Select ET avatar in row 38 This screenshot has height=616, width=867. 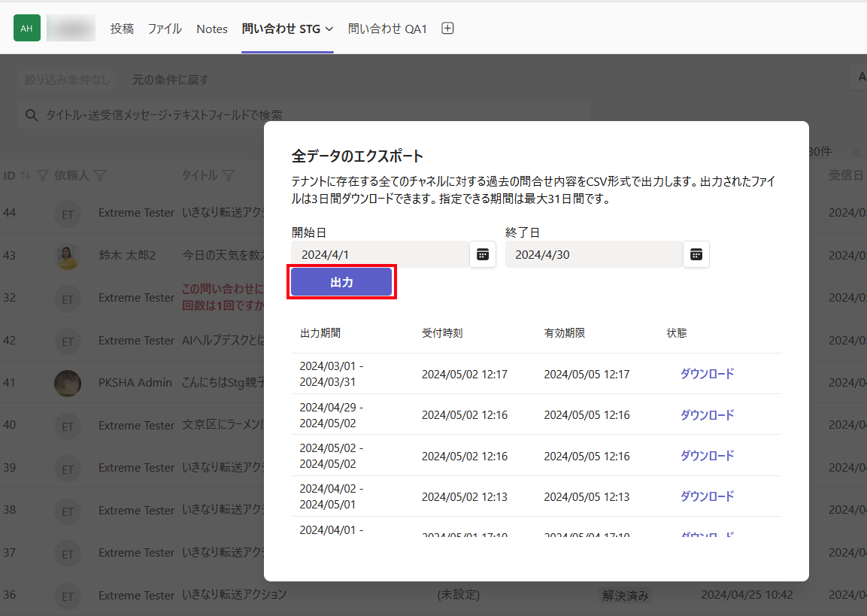point(68,511)
